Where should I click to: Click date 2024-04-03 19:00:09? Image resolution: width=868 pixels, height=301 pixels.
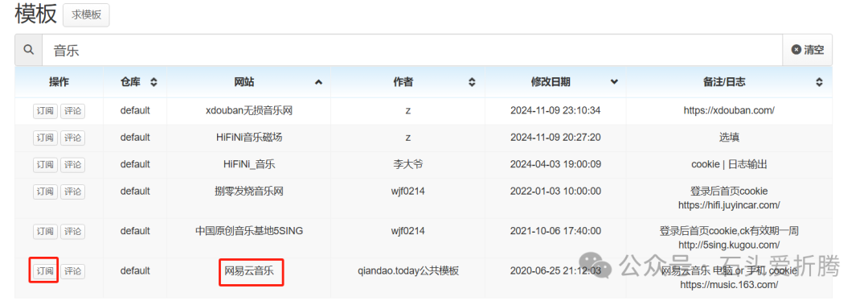(555, 164)
